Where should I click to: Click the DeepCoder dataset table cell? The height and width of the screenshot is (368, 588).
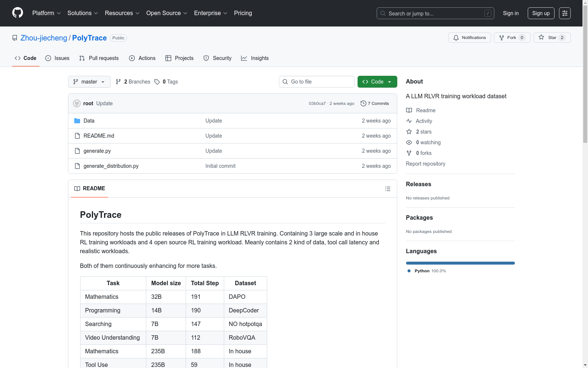(245, 310)
